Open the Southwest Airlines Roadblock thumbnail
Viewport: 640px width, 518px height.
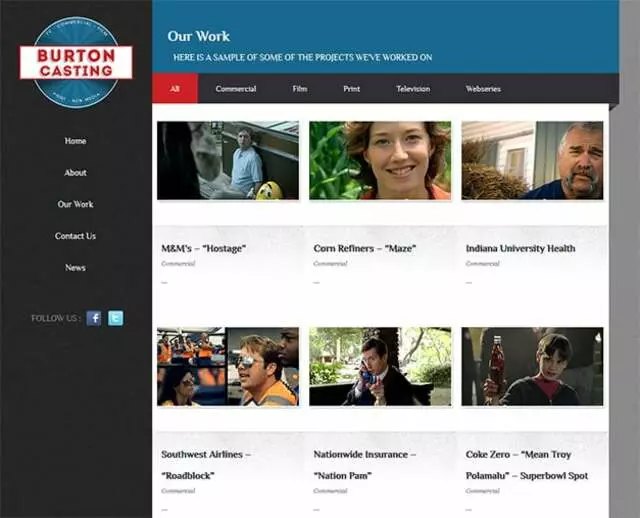coord(228,367)
